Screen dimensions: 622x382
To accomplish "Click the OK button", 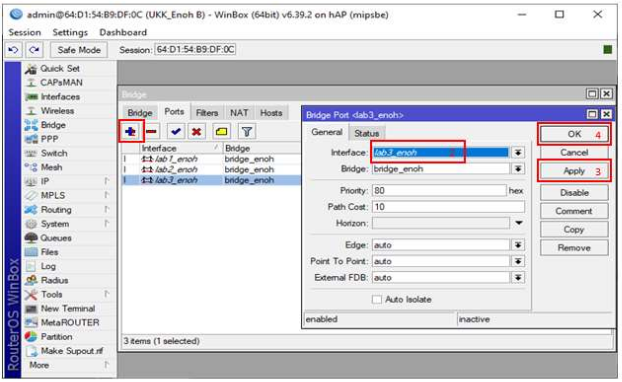I will click(x=574, y=134).
